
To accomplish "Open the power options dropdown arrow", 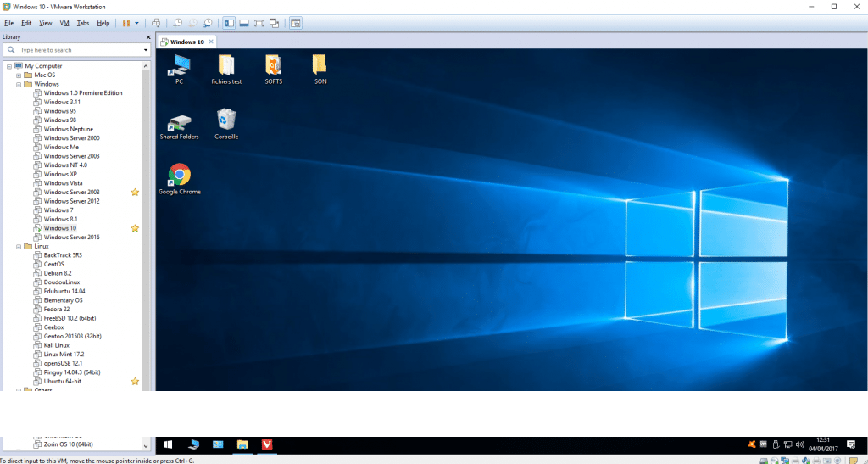I will point(136,23).
